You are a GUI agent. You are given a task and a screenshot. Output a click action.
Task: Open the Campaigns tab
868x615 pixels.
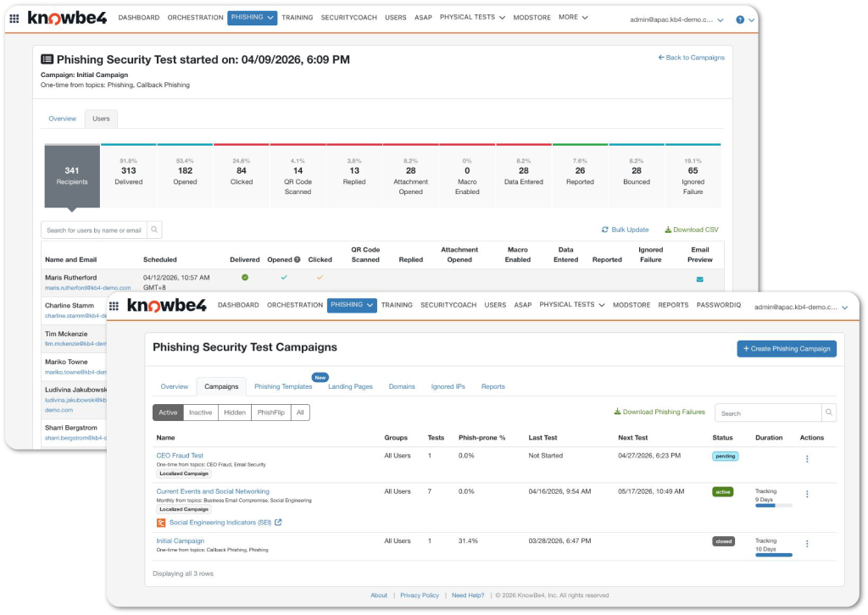point(221,386)
